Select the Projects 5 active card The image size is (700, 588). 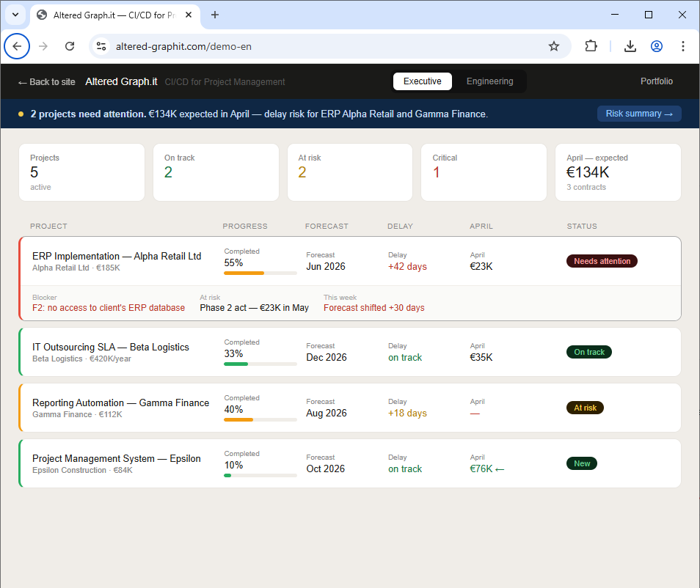(81, 172)
